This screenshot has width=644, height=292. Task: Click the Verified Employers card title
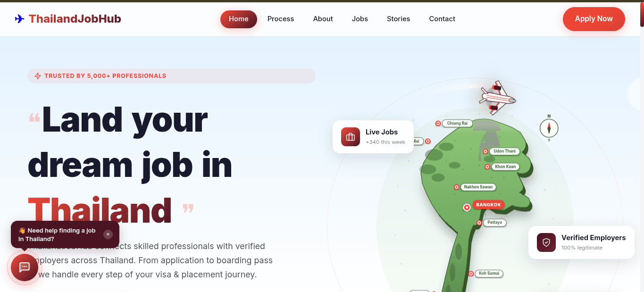(x=594, y=238)
